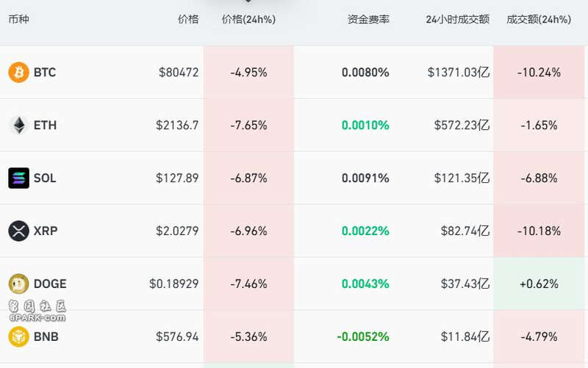Click XRP volume $82.74亿 value
The width and height of the screenshot is (588, 368).
coord(465,231)
